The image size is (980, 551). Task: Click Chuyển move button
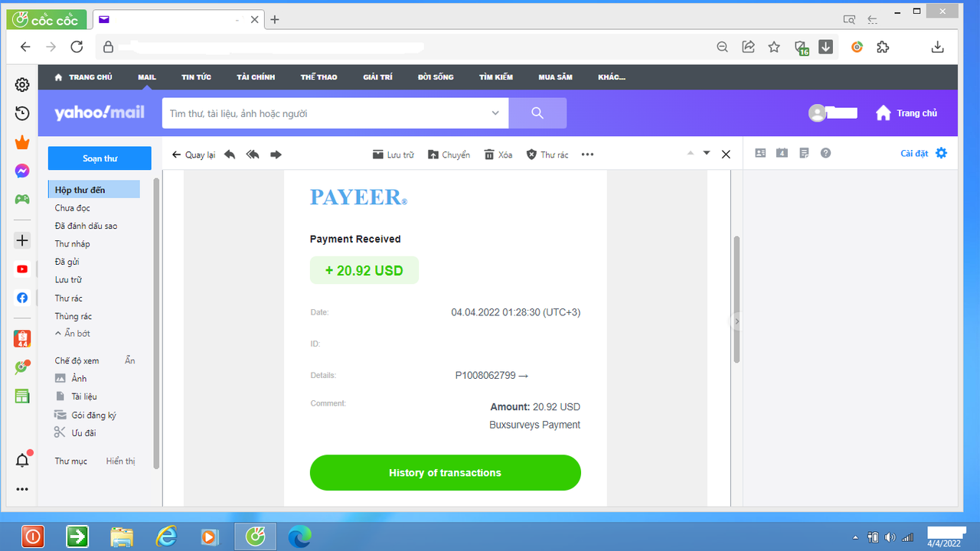449,155
